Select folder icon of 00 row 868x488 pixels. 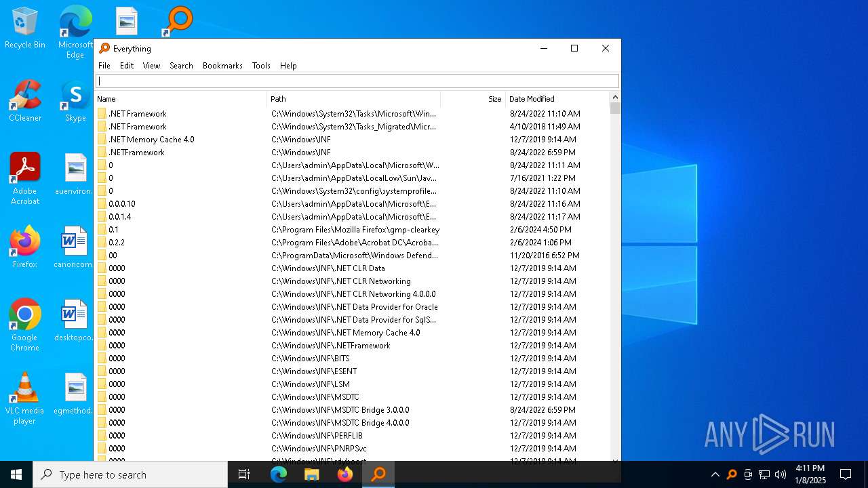point(102,256)
